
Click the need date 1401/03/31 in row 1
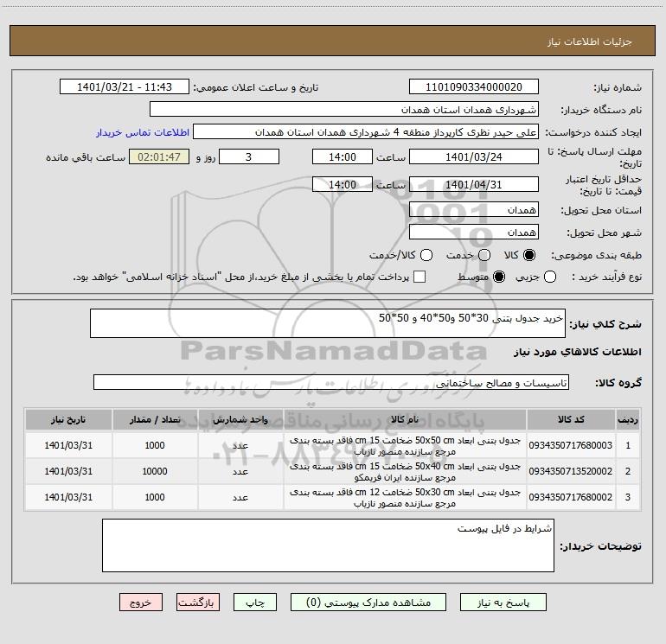pos(68,445)
